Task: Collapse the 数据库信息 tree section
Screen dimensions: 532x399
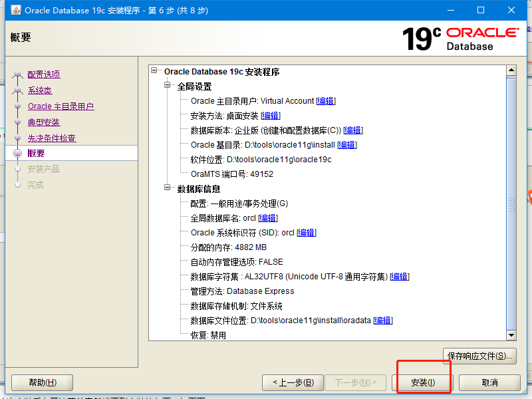Action: [168, 188]
